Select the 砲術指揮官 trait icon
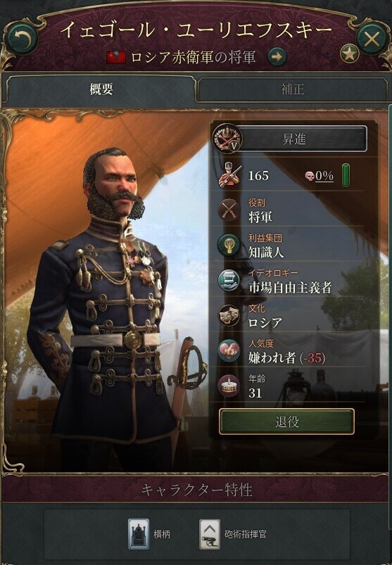The width and height of the screenshot is (392, 565). click(x=210, y=534)
